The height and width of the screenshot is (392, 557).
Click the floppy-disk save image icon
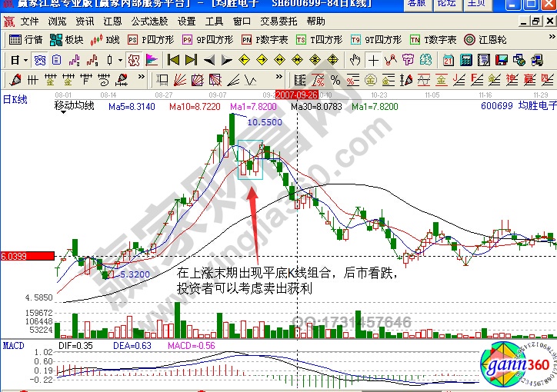(x=502, y=60)
